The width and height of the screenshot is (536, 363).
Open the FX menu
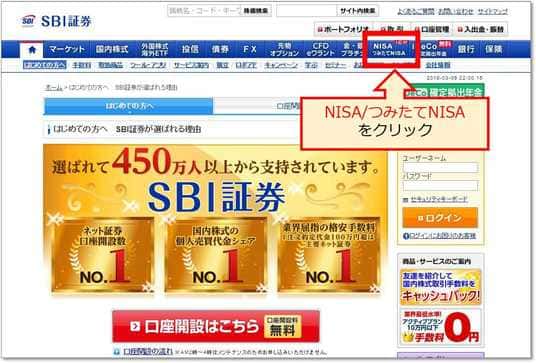tap(250, 49)
